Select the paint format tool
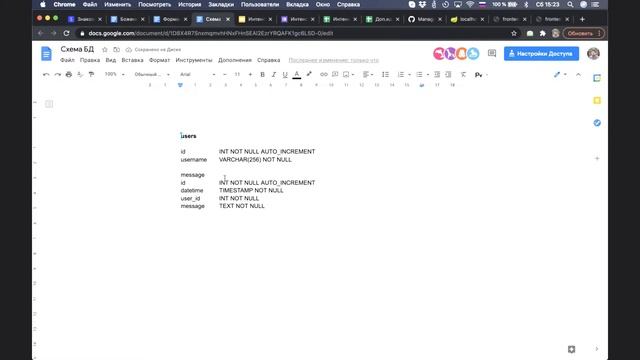Image resolution: width=640 pixels, height=360 pixels. coord(91,74)
